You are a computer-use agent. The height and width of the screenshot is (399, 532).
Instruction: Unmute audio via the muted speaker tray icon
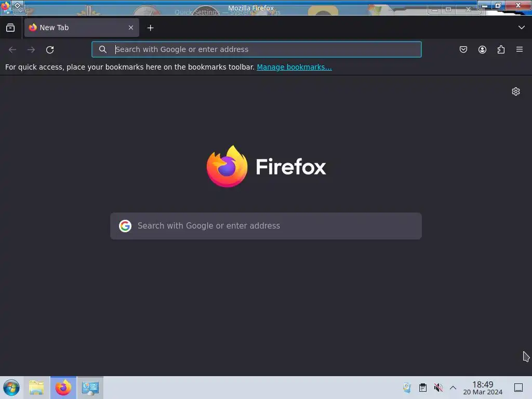[438, 388]
